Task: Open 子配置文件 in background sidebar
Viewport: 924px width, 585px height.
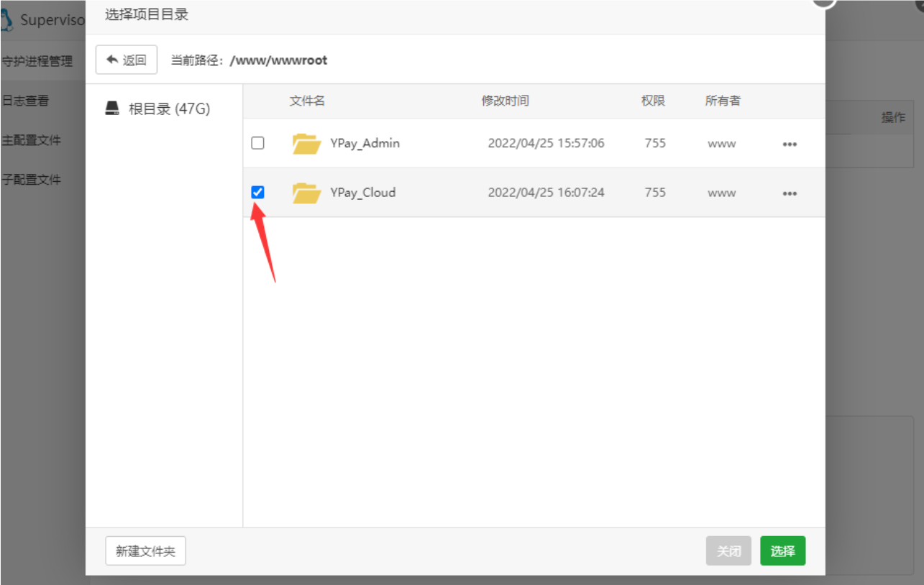Action: click(x=31, y=180)
